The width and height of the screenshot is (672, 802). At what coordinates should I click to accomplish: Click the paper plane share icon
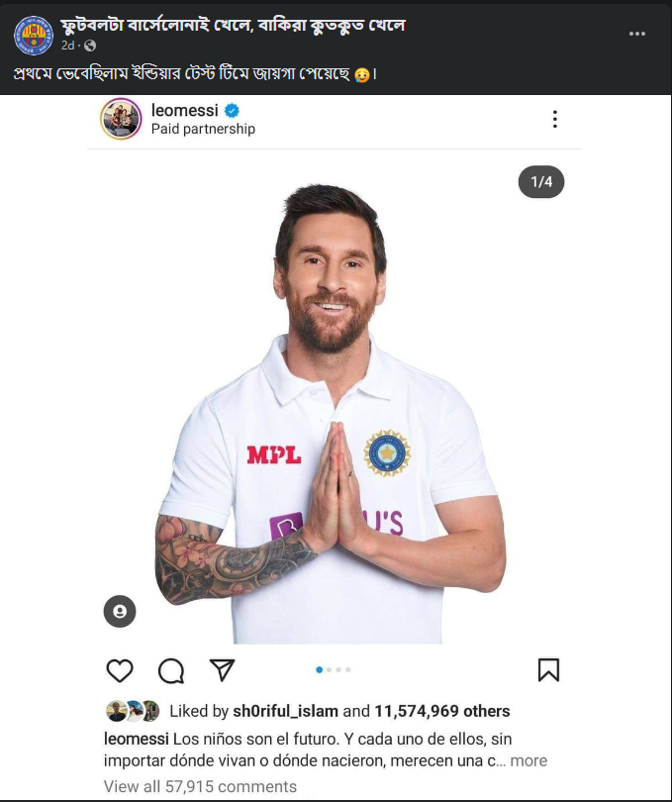[223, 670]
